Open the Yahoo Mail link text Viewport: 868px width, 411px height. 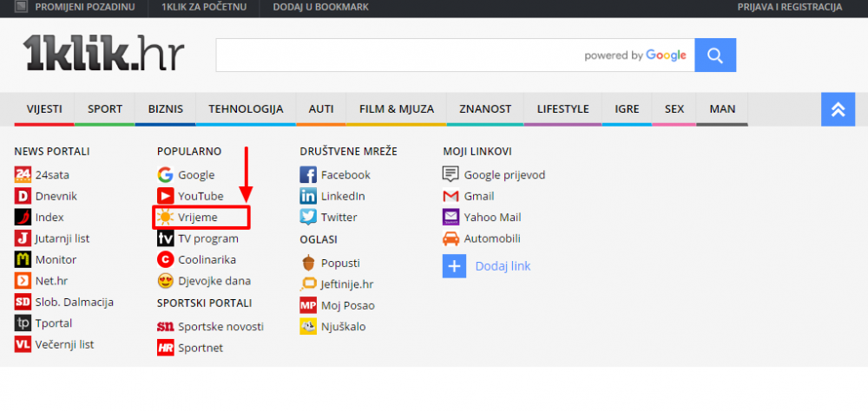click(x=493, y=218)
